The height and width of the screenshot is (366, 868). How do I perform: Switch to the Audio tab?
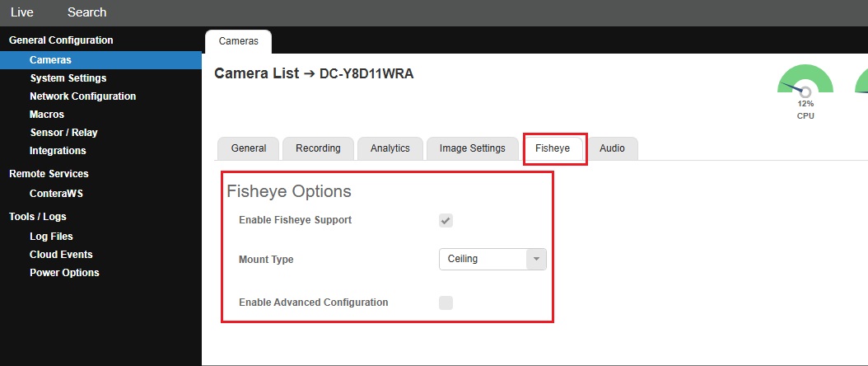[x=612, y=148]
